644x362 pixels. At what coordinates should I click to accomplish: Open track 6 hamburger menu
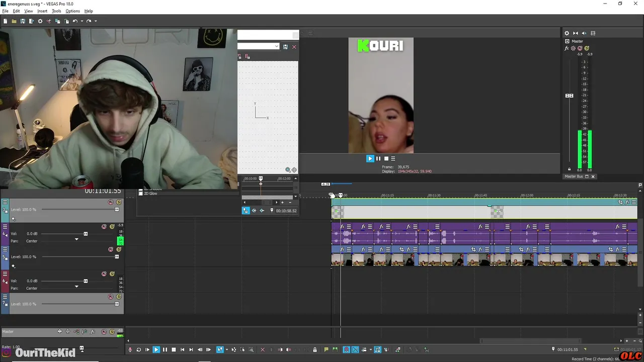[5, 274]
